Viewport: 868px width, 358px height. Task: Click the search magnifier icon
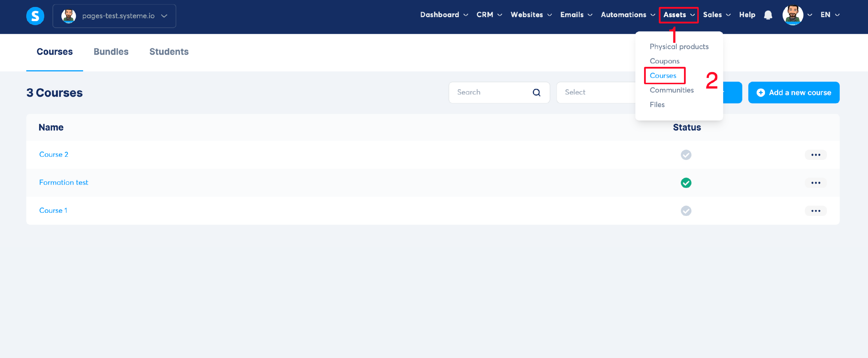point(536,92)
